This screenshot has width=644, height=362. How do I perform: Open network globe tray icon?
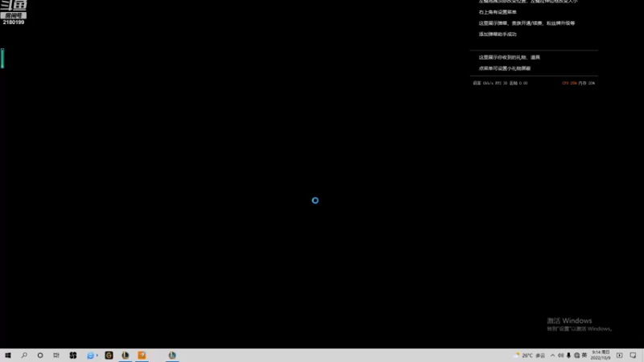(576, 356)
